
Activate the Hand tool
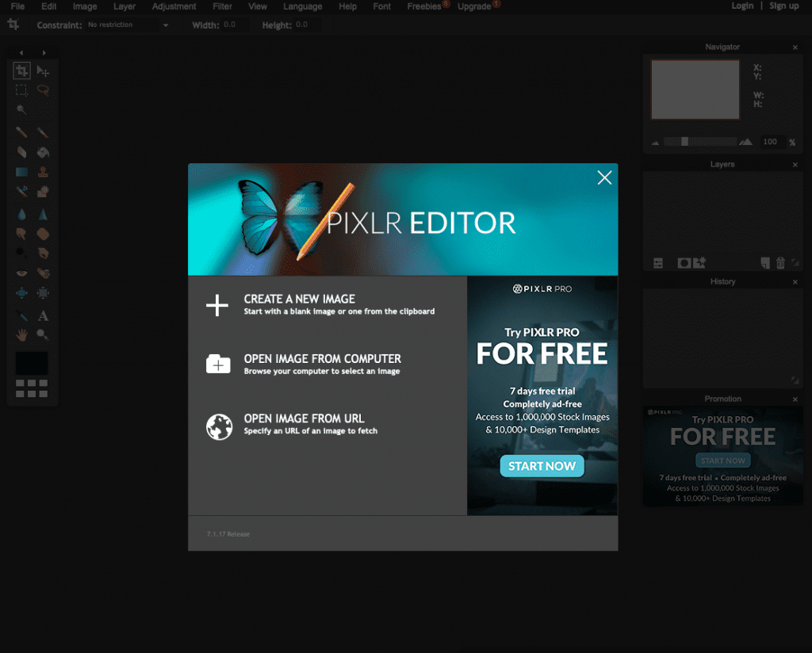click(21, 334)
